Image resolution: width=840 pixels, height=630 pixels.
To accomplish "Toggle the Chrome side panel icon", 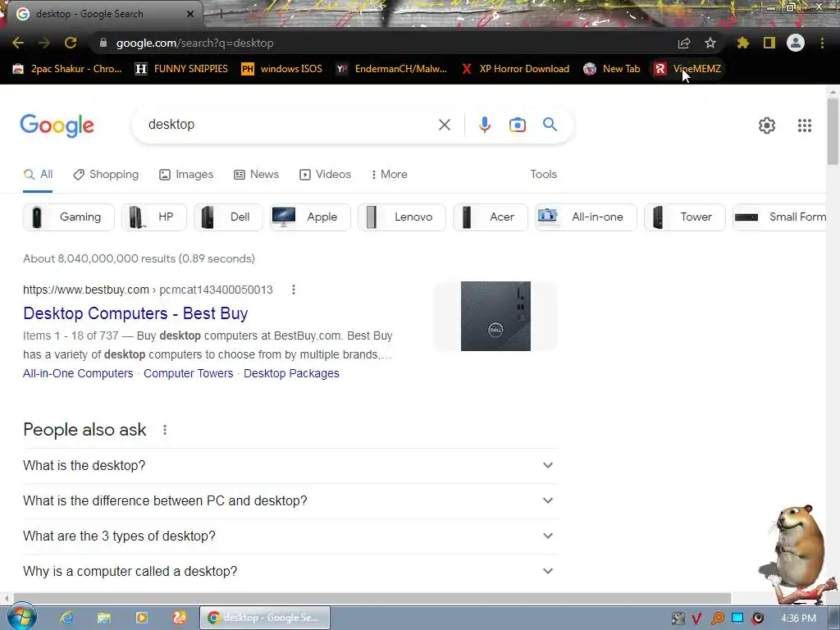I will [769, 43].
